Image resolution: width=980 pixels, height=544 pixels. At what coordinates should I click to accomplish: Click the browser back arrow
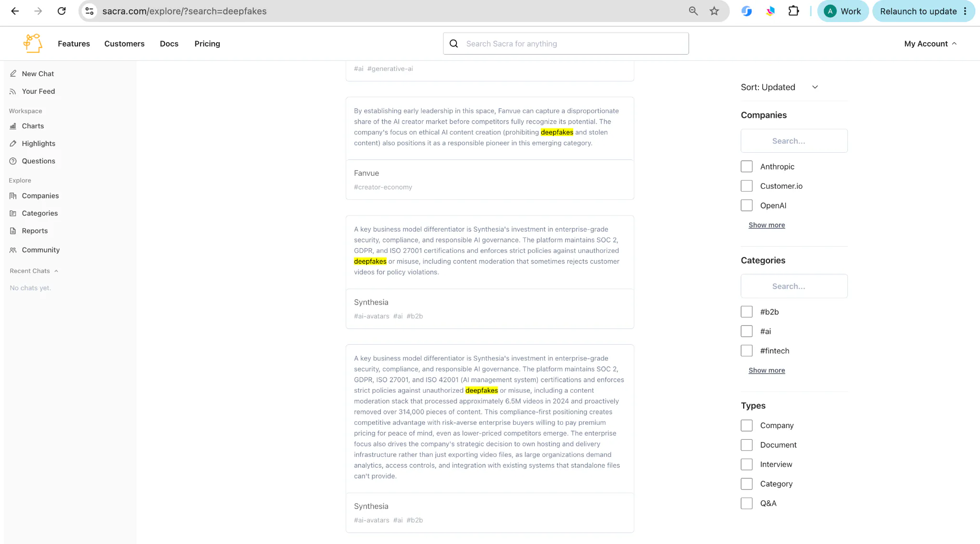[15, 11]
